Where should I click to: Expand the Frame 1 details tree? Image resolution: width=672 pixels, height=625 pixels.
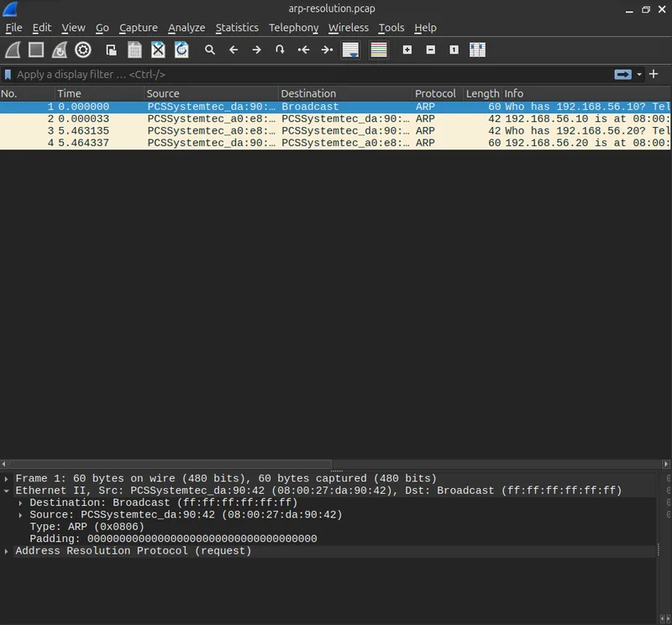tap(7, 478)
